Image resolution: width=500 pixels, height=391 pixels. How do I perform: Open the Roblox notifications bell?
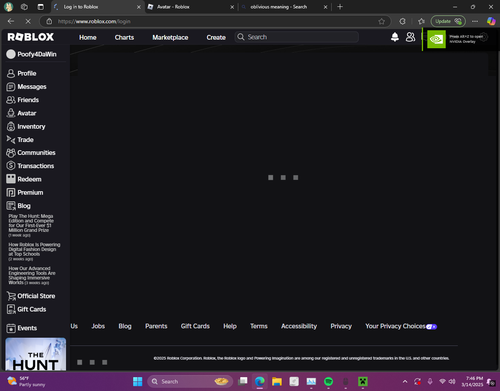pyautogui.click(x=395, y=37)
